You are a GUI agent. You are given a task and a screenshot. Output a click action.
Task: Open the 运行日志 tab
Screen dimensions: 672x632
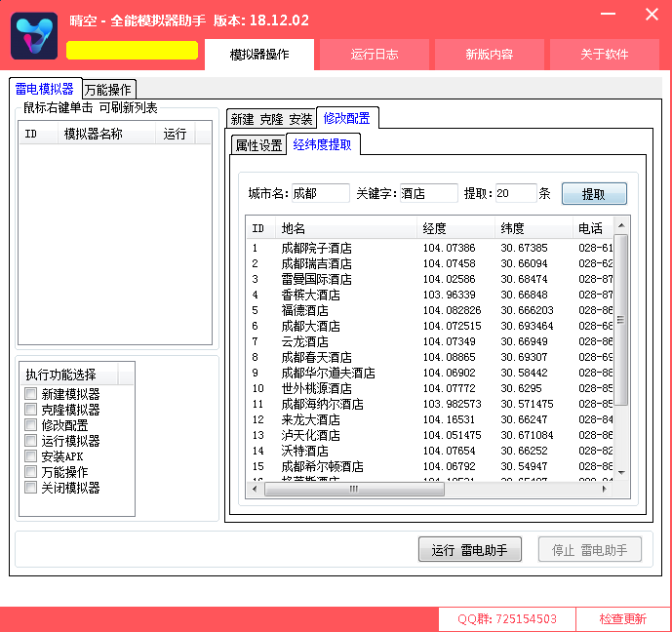coord(375,55)
